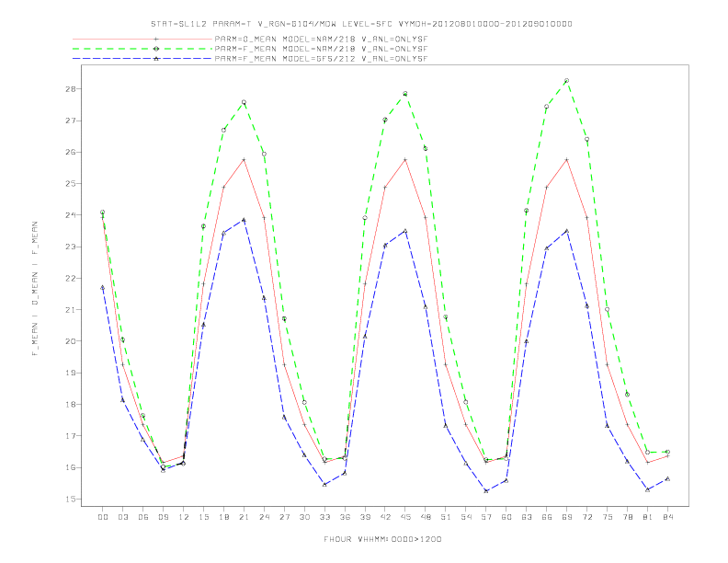The image size is (728, 563).
Task: Click x-axis forecast hour 84
Action: [x=667, y=517]
